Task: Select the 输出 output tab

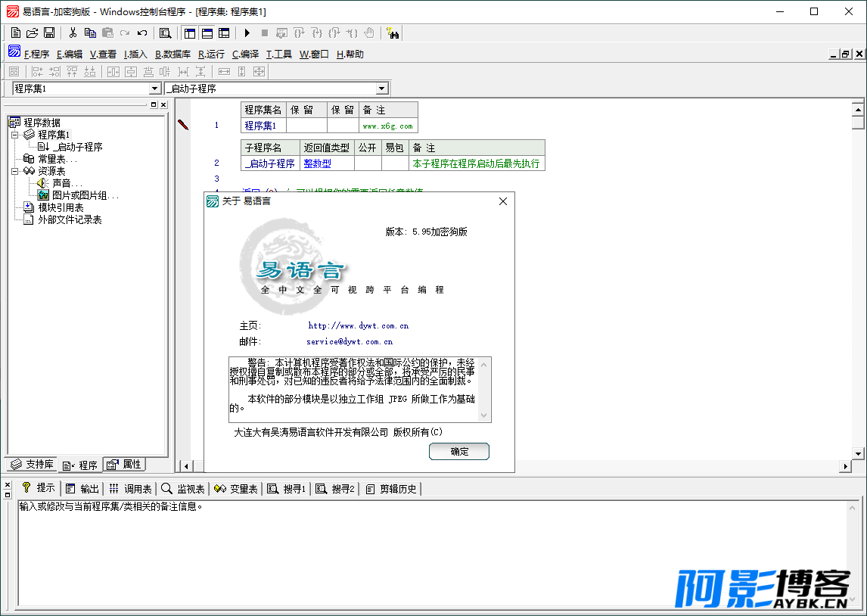Action: (82, 489)
